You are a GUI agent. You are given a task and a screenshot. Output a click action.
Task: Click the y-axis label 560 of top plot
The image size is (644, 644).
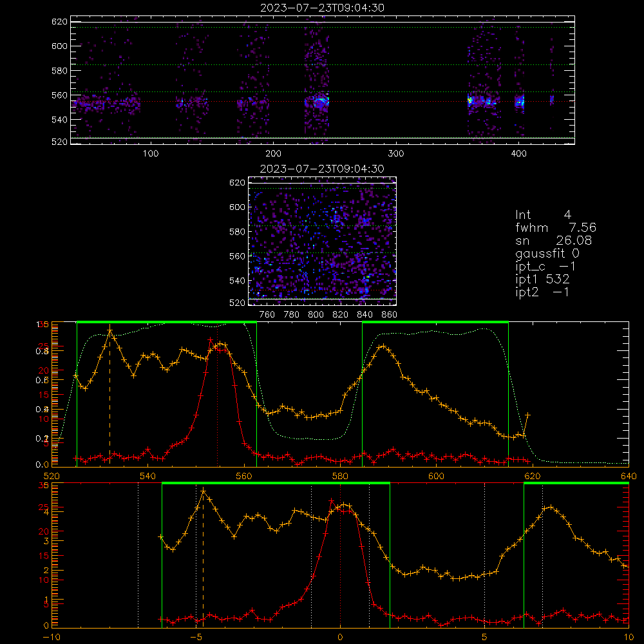click(x=59, y=95)
